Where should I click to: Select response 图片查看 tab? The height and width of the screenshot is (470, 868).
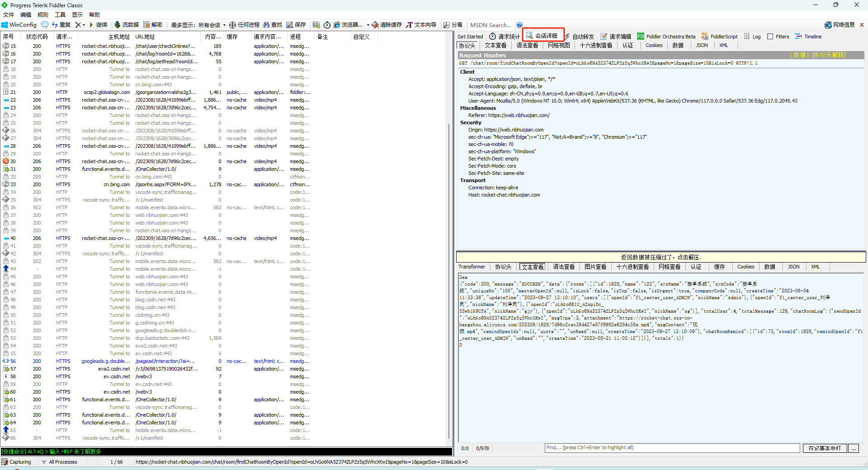click(x=595, y=267)
